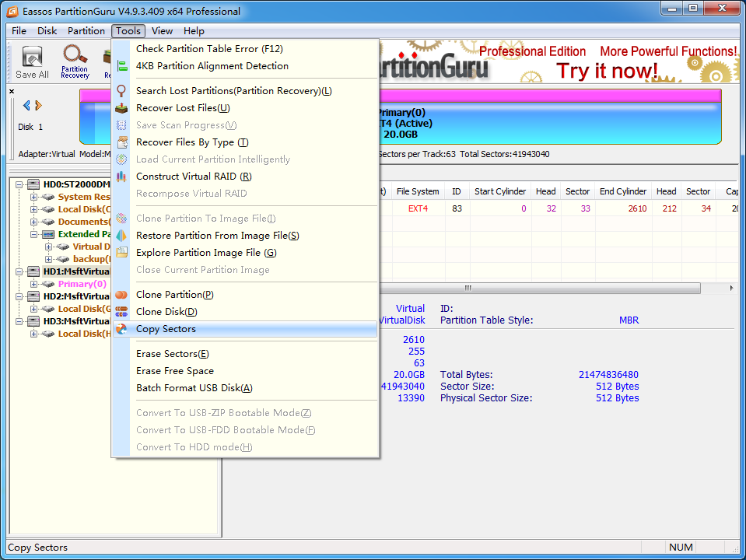Click the HD0 disk drive icon
Image resolution: width=746 pixels, height=560 pixels.
coord(33,184)
